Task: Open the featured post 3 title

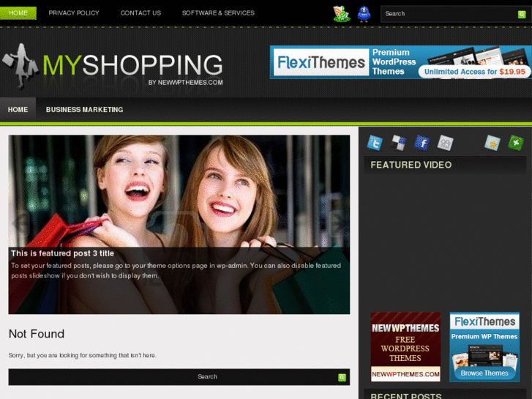Action: [62, 253]
